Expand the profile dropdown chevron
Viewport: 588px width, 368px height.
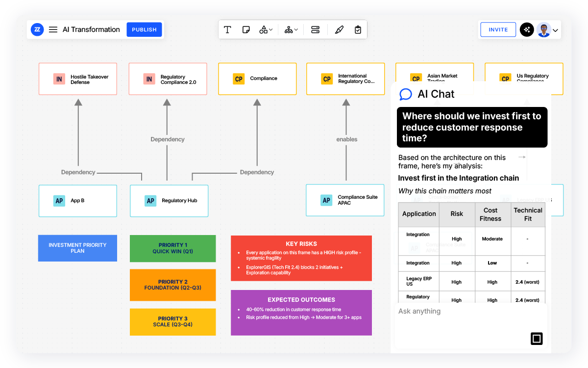pos(555,30)
